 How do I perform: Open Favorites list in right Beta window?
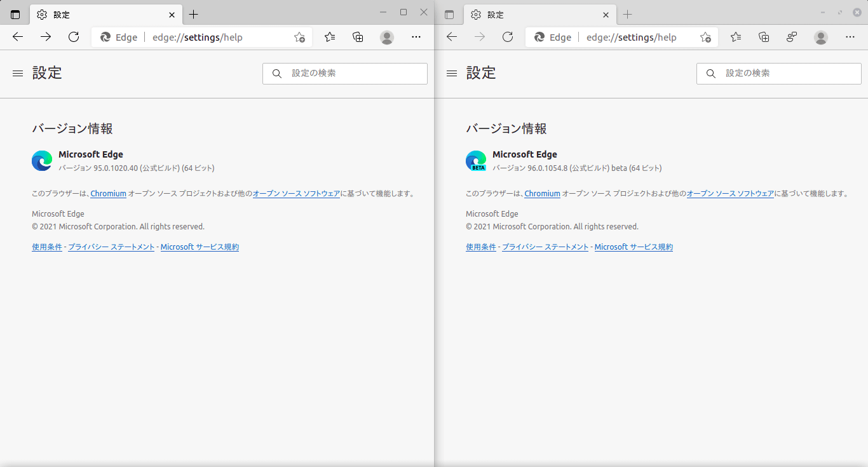pyautogui.click(x=736, y=37)
